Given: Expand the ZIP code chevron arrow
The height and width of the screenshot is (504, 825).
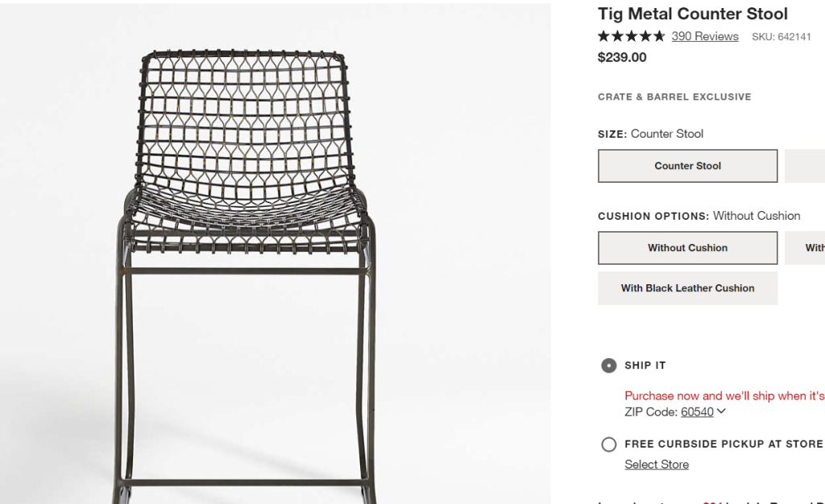Looking at the screenshot, I should point(721,411).
